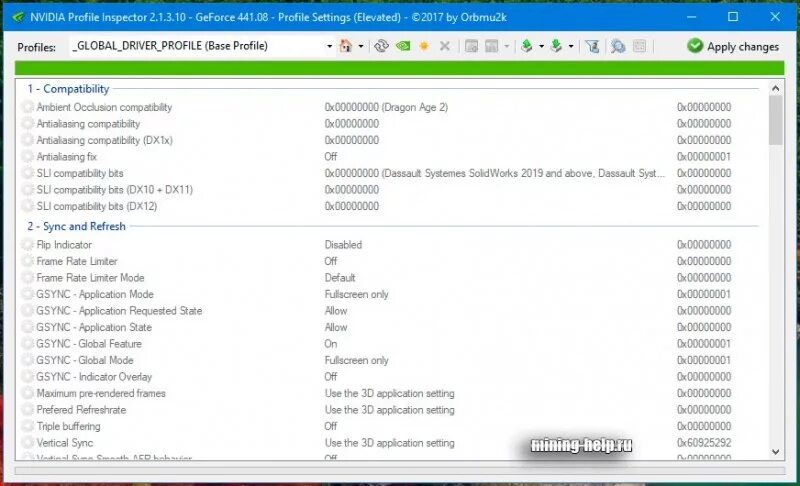Collapse the 1 - Compatibility group header
Viewport: 800px width, 486px height.
click(x=68, y=89)
